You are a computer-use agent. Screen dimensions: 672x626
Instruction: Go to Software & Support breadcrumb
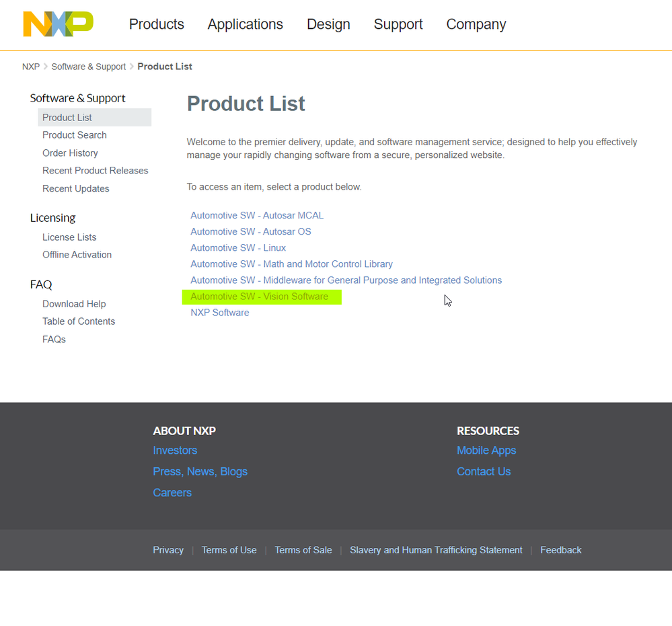(88, 67)
